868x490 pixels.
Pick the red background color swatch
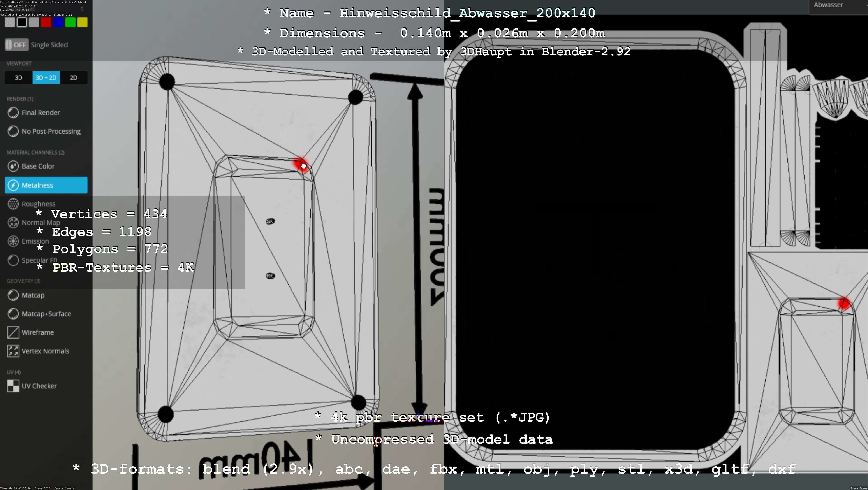[x=46, y=23]
